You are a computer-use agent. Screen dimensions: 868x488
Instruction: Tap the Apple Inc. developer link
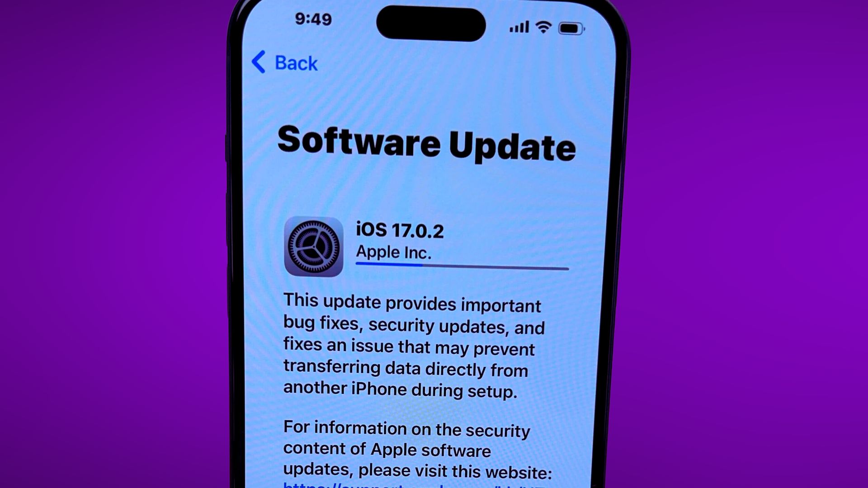click(394, 253)
